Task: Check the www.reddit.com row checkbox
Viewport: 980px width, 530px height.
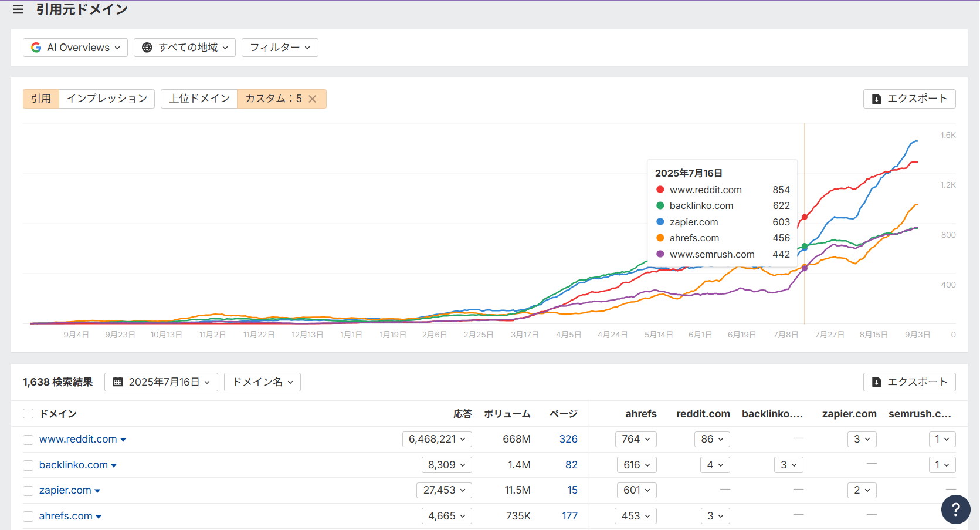Action: 28,439
